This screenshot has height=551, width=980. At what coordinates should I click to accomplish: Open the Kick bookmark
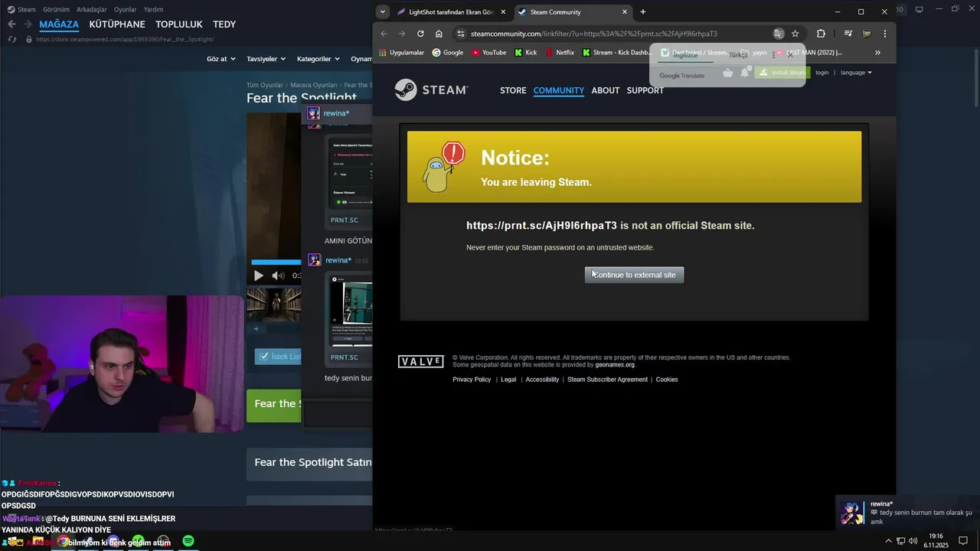[525, 53]
